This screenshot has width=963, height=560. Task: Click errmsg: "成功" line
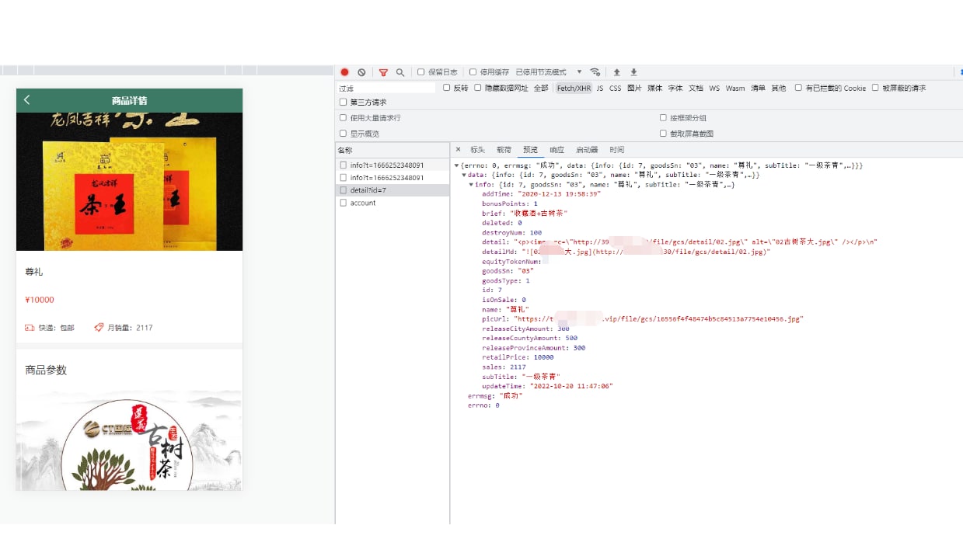click(495, 395)
